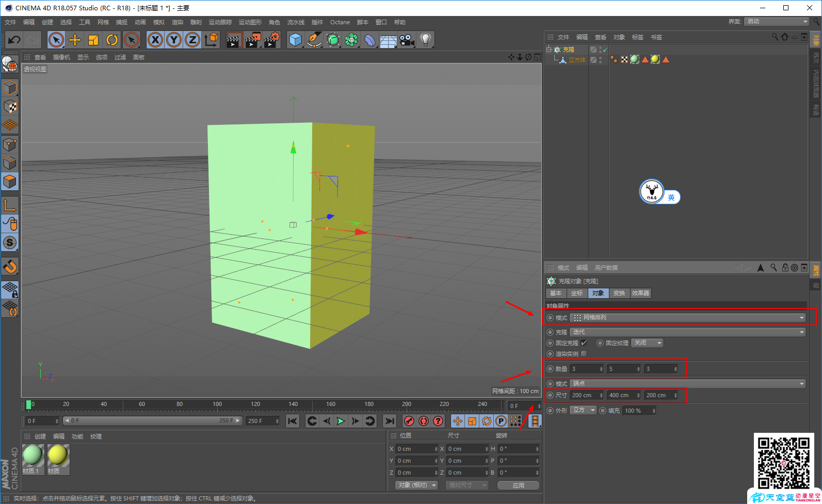Open the 外形 立方 dropdown
822x504 pixels.
pyautogui.click(x=584, y=410)
